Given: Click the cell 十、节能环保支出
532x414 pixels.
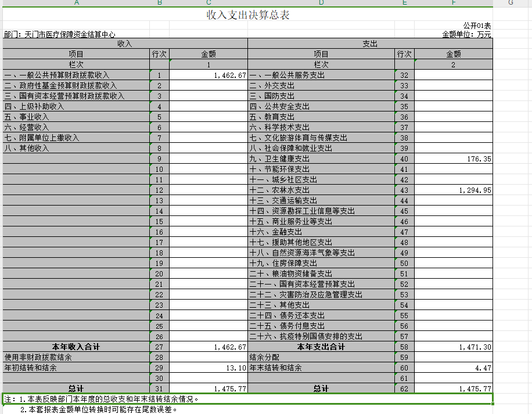Looking at the screenshot, I should click(x=321, y=169).
